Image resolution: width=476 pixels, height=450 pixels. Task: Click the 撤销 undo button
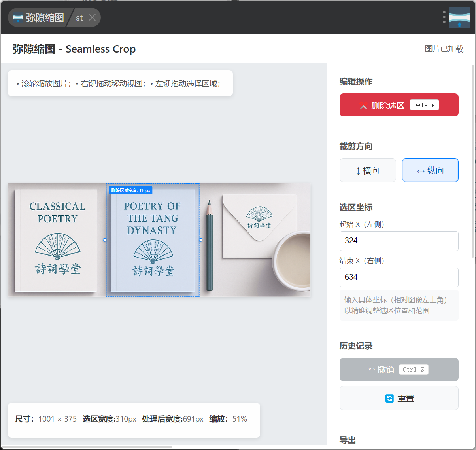coord(399,369)
